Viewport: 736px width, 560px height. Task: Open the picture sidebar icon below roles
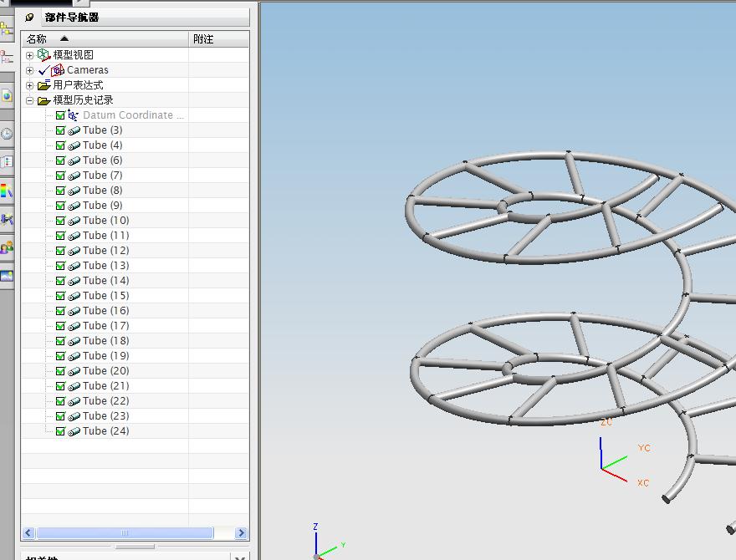coord(7,276)
